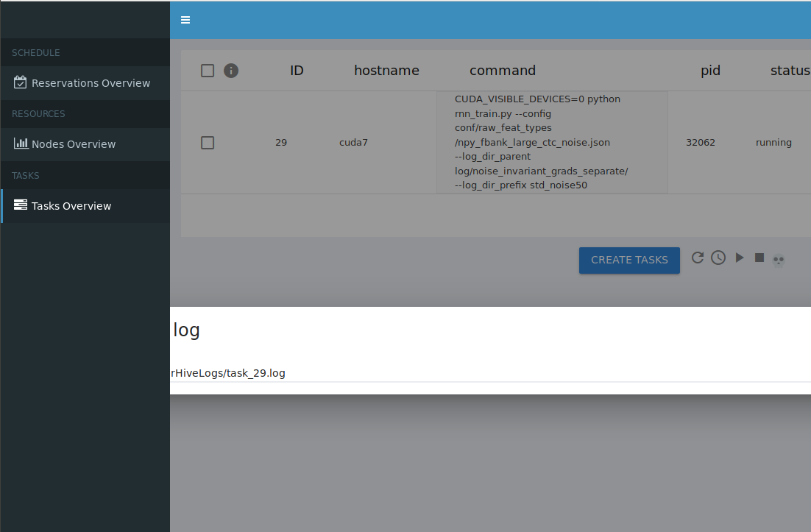The width and height of the screenshot is (811, 532).
Task: Click the calendar icon beside Reservations Overview
Action: [20, 82]
